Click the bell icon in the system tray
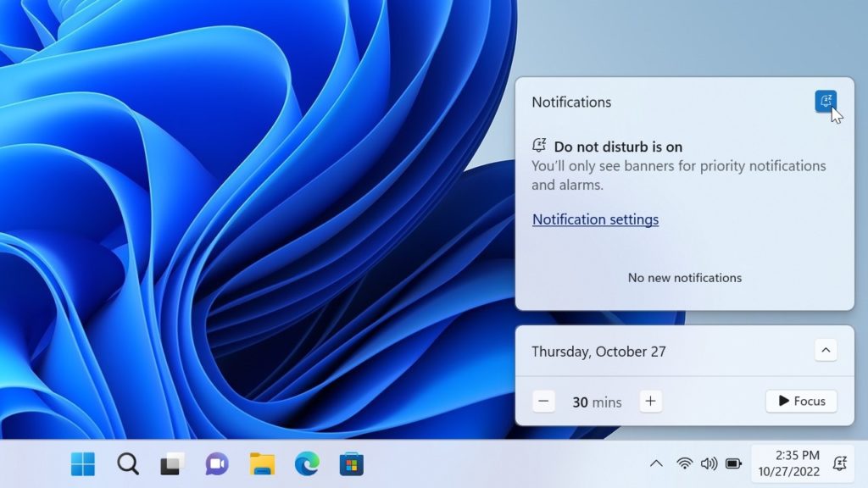 coord(839,463)
